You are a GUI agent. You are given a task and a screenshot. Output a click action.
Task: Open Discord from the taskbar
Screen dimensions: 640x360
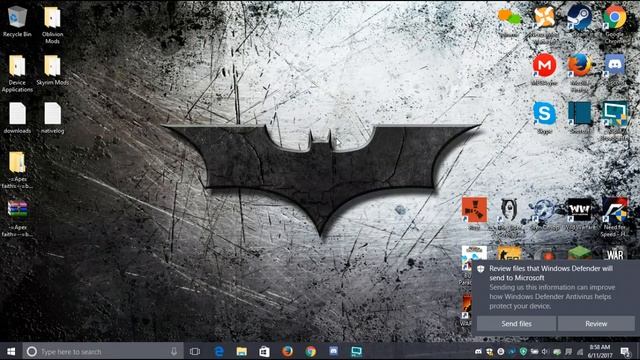click(333, 351)
